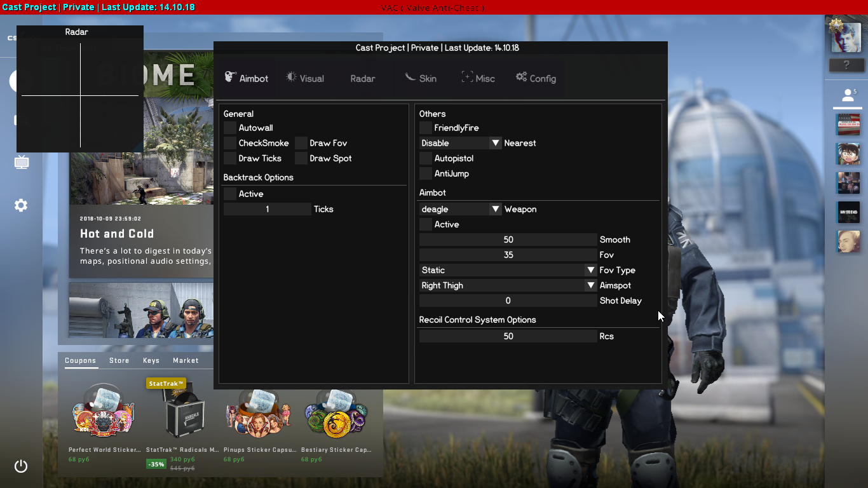Switch to the Misc tab

tap(478, 78)
